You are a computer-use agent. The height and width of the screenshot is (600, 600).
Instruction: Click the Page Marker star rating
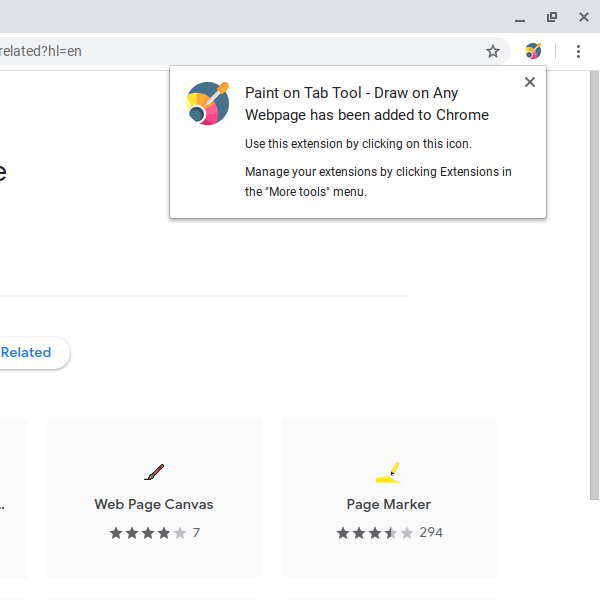coord(375,533)
